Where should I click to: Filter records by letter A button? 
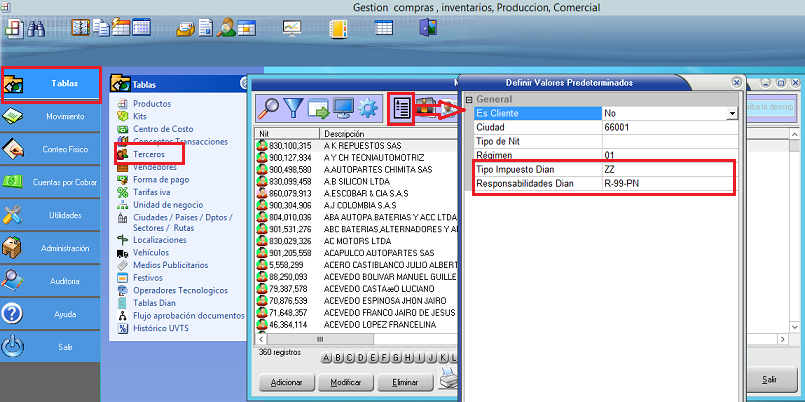tap(326, 358)
